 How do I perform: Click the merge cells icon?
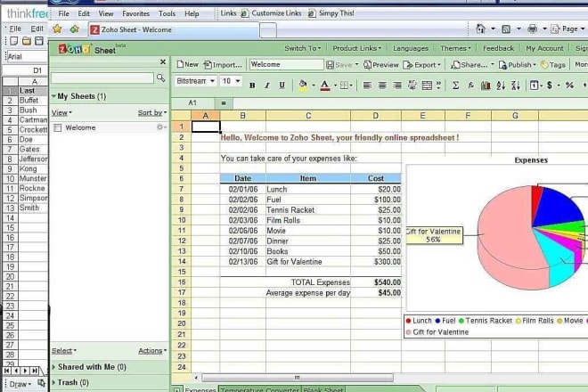click(x=427, y=86)
